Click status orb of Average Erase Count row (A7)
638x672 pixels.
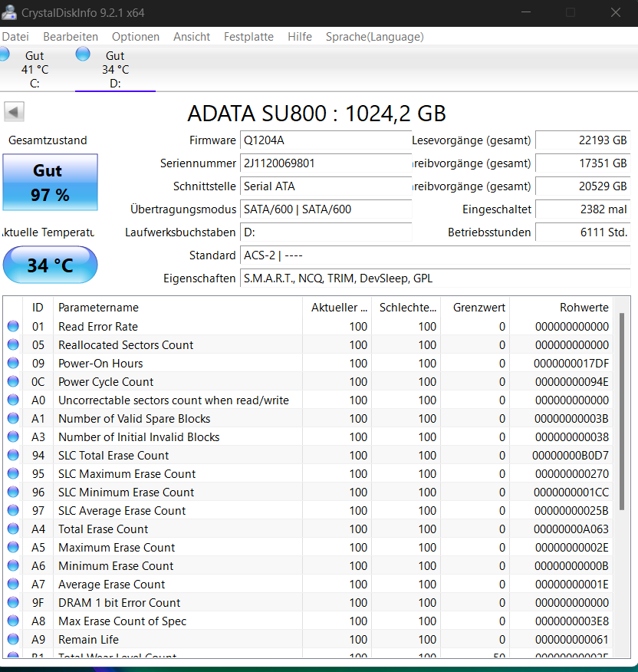point(13,584)
